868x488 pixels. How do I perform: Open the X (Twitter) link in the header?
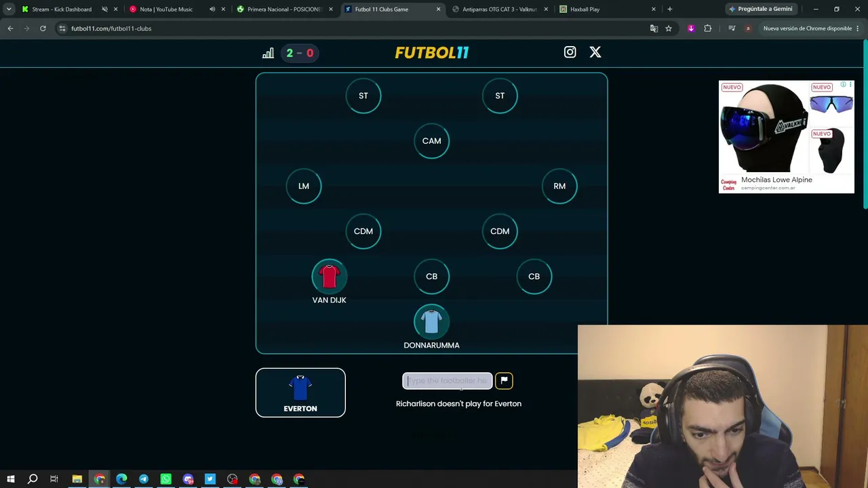(595, 52)
